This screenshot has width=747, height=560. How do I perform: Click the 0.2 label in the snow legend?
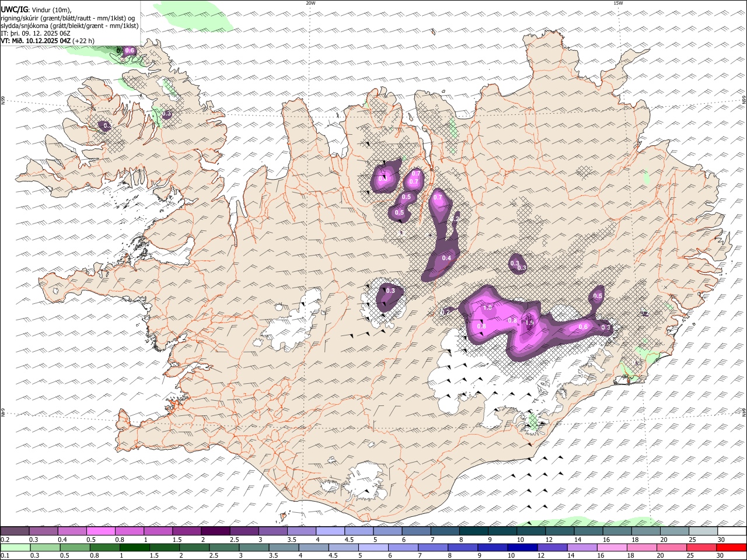pos(5,540)
